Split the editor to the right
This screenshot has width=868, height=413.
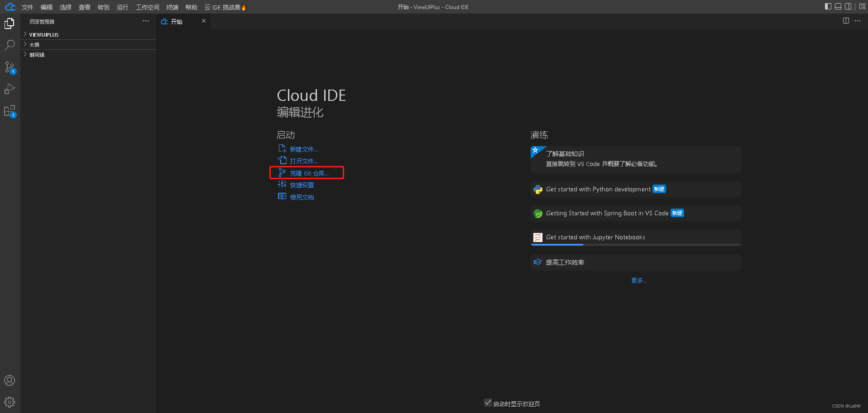846,21
